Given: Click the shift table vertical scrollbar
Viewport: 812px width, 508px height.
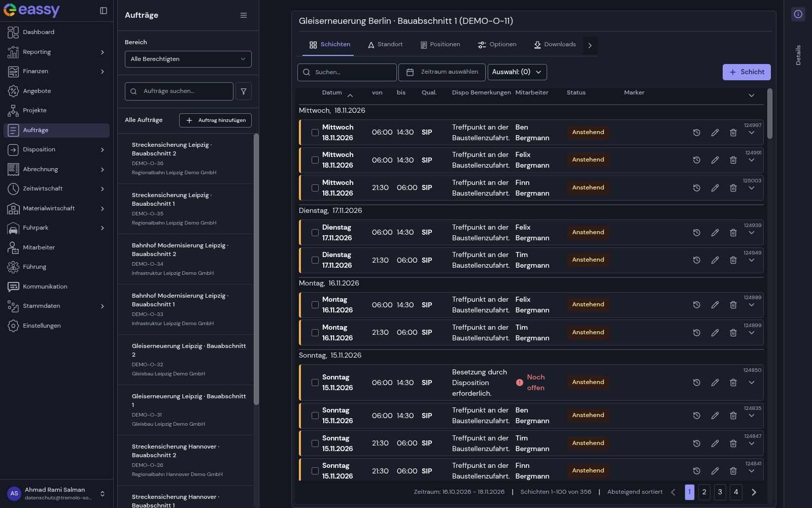Looking at the screenshot, I should click(x=770, y=114).
